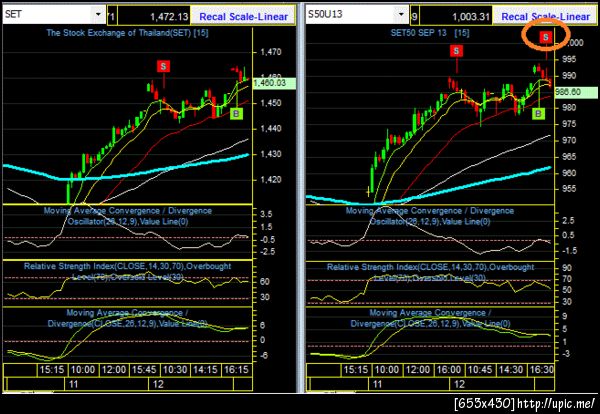Click date 12 on the S50U13 chart axis
600x414 pixels.
pyautogui.click(x=459, y=384)
